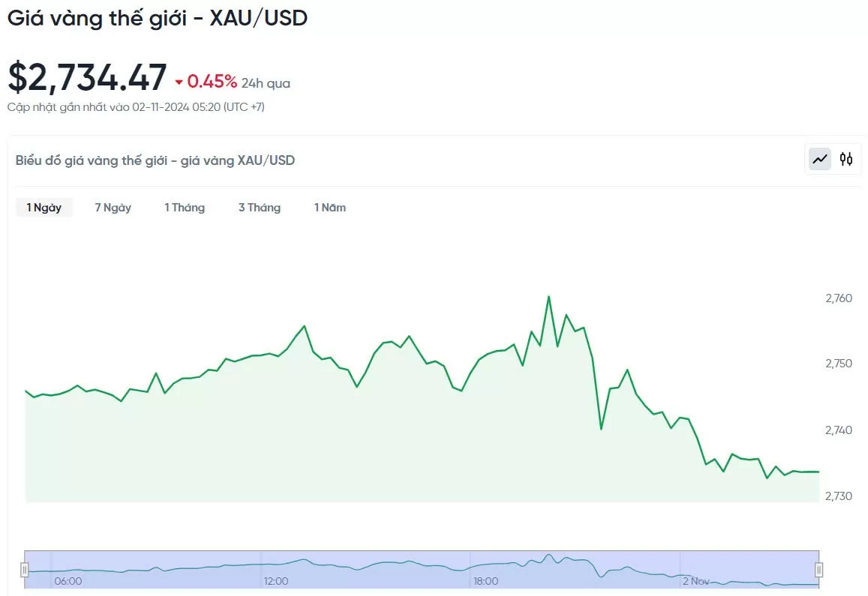This screenshot has width=868, height=596.
Task: Click the page heading Giá vàng thế giới - XAU/USD
Action: pyautogui.click(x=158, y=18)
